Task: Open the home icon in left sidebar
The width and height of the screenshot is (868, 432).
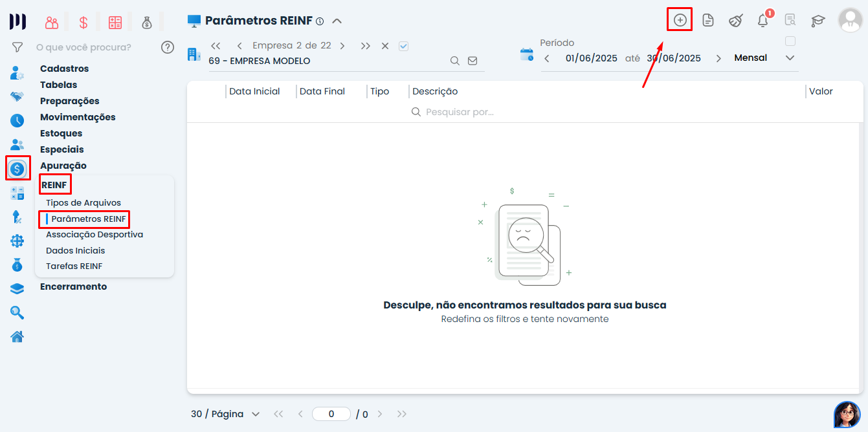Action: (x=17, y=336)
